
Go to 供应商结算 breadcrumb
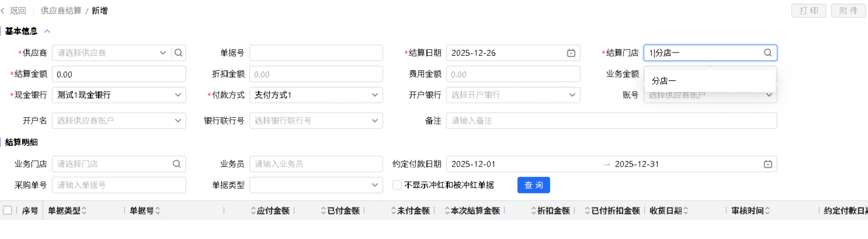point(61,11)
